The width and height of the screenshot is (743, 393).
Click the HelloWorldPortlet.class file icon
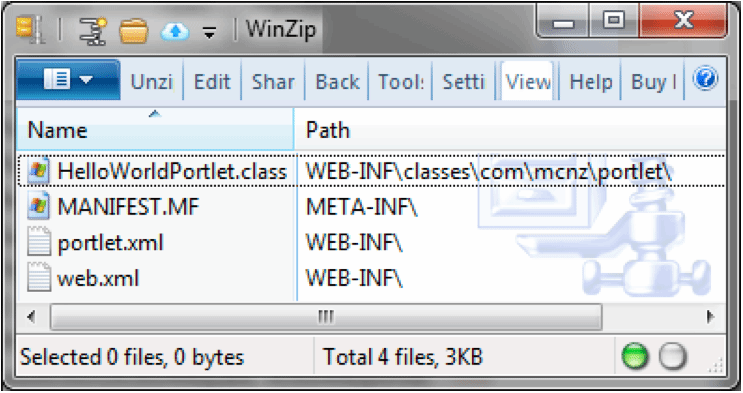(x=38, y=170)
